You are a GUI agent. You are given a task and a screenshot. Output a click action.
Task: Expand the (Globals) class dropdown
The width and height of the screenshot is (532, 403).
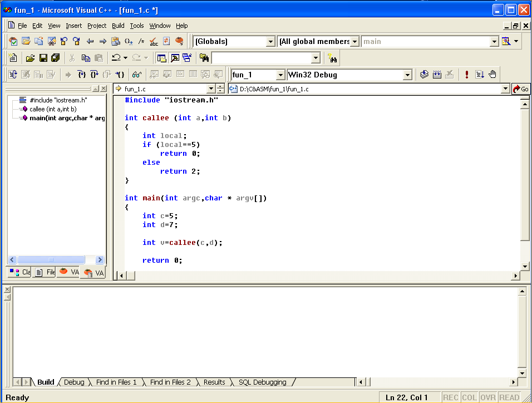point(270,41)
